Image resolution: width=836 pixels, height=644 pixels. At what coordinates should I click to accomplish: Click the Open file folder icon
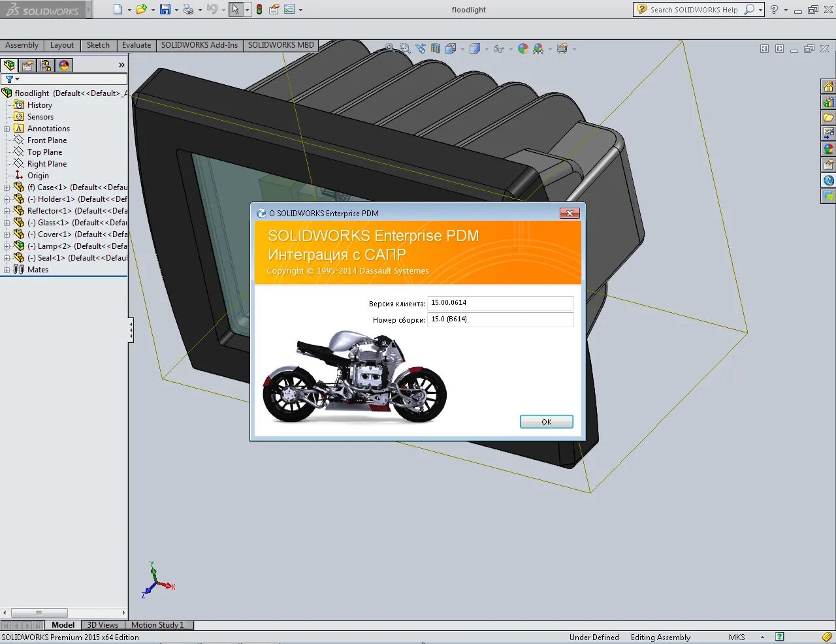(x=141, y=9)
